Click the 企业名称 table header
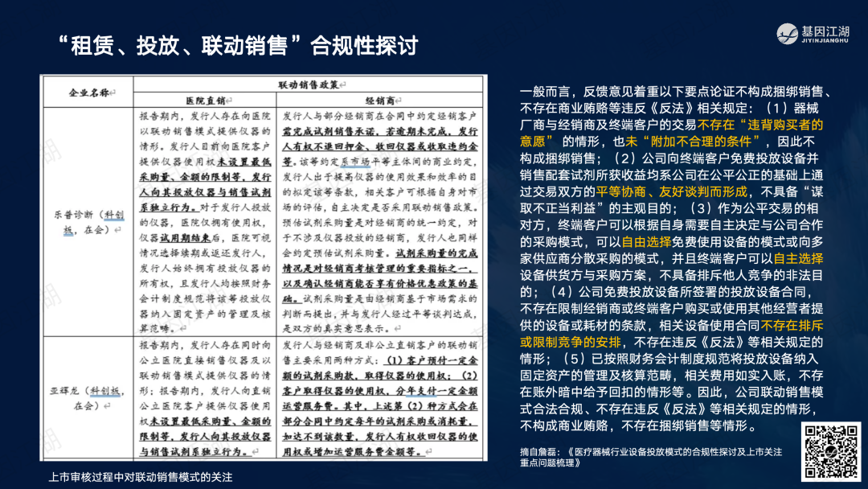868x489 pixels. pos(88,92)
